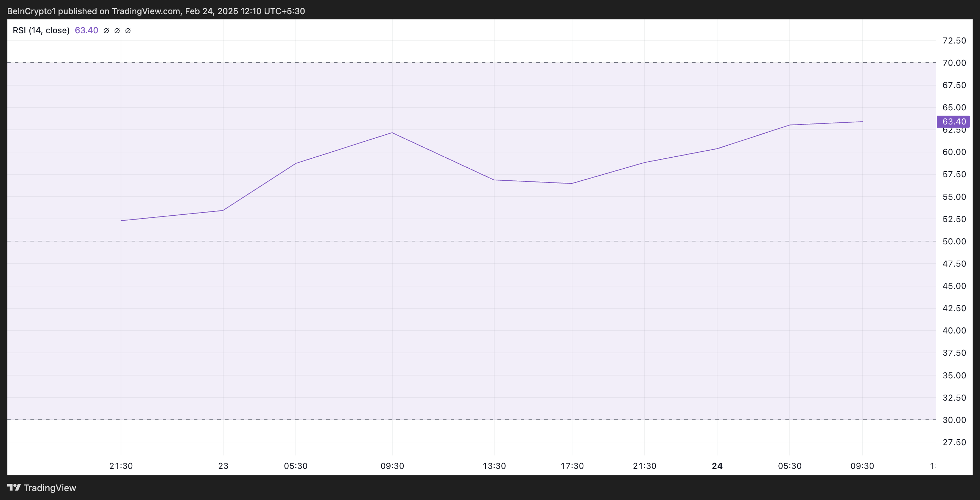Viewport: 980px width, 500px height.
Task: Click the 70.00 overbought level label
Action: (954, 63)
